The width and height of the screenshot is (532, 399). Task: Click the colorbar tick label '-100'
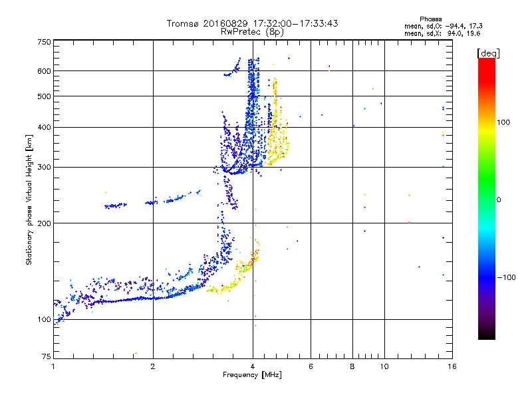click(x=506, y=277)
